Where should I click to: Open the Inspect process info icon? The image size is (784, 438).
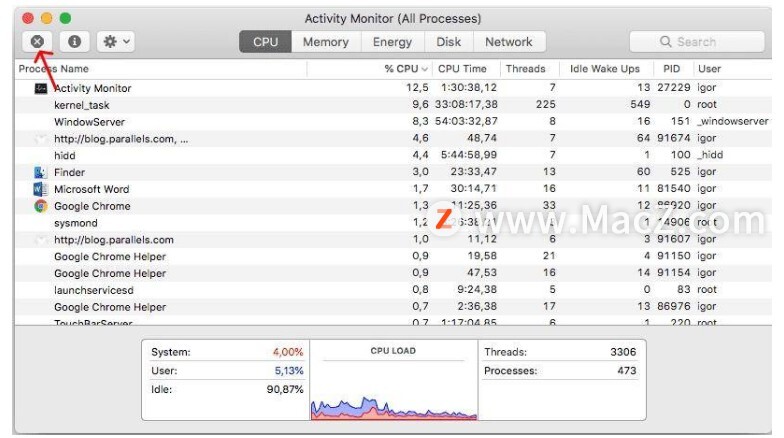coord(74,42)
